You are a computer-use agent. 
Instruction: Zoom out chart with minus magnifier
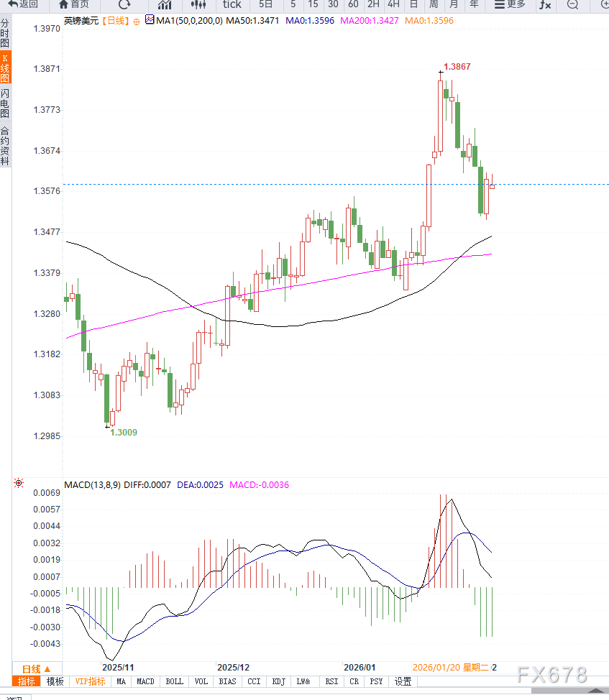(572, 4)
